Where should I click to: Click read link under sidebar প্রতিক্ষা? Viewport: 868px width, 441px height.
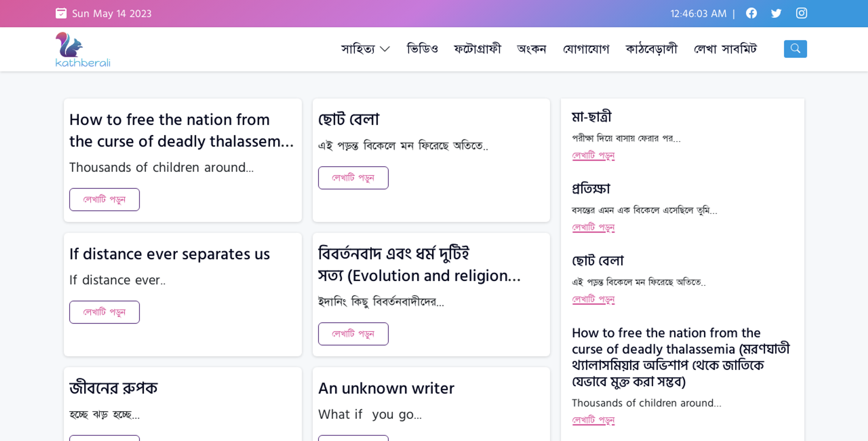tap(593, 227)
